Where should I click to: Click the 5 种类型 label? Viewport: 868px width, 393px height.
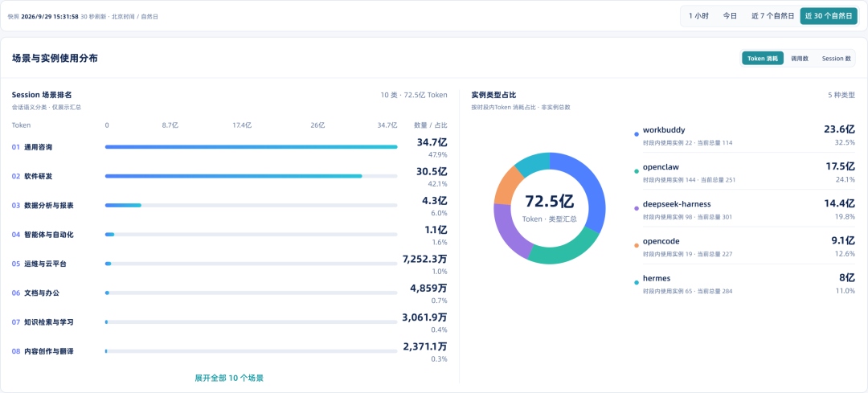[x=841, y=95]
